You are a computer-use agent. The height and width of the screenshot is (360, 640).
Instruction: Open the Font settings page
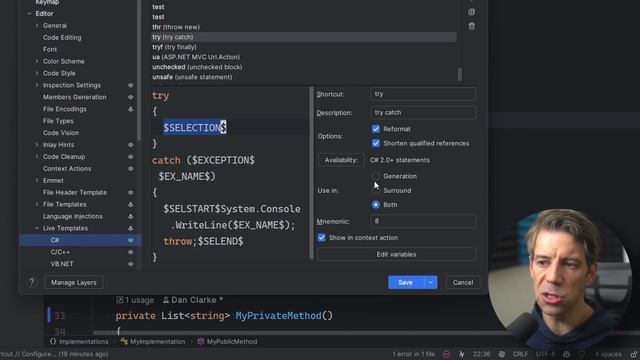(x=50, y=49)
